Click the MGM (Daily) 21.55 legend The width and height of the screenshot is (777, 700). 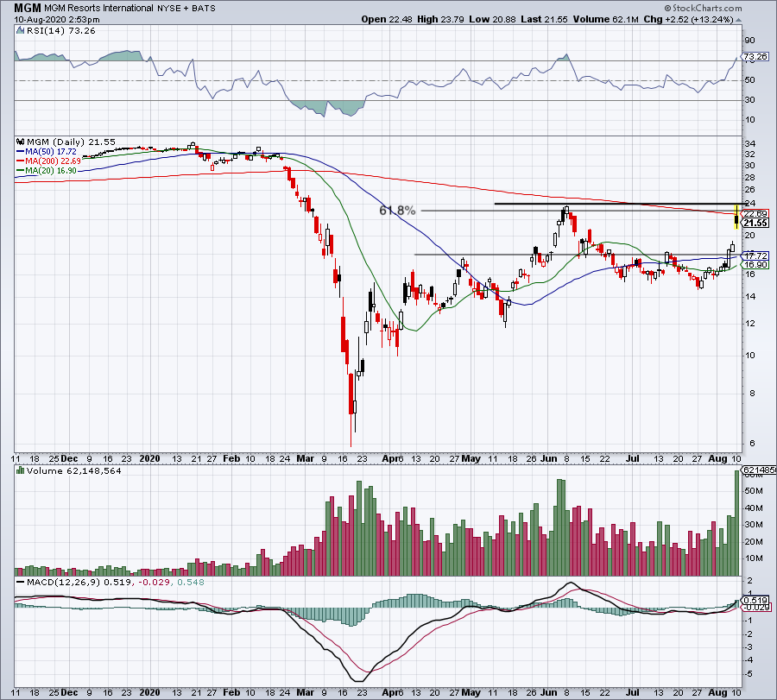71,142
